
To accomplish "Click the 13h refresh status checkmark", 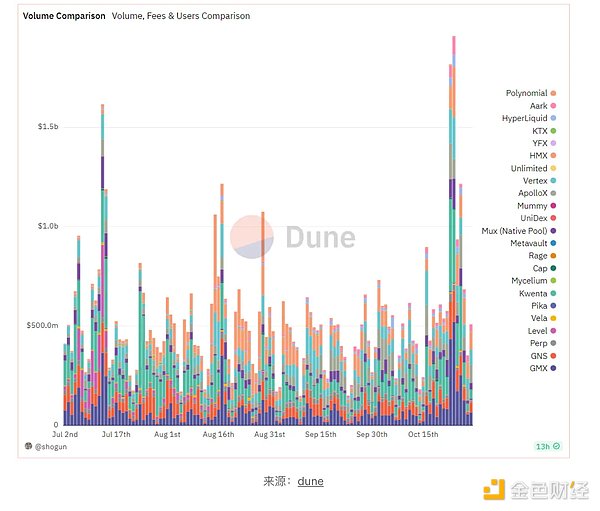I will tap(557, 446).
